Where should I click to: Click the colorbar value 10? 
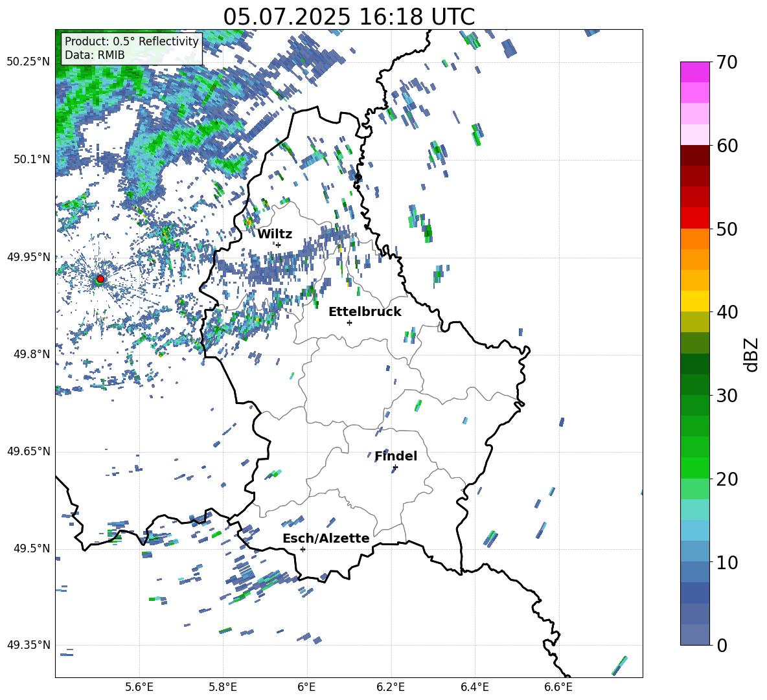click(x=727, y=562)
